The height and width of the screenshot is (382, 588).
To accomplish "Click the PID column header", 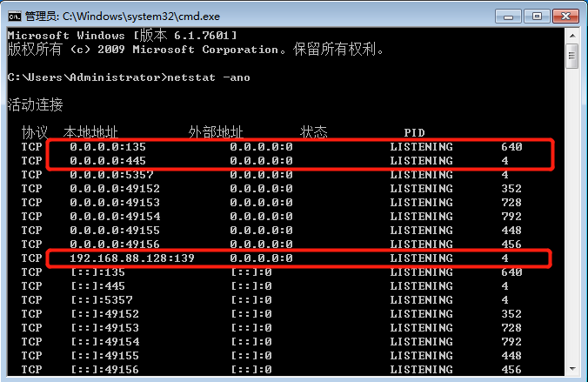I will pos(414,132).
